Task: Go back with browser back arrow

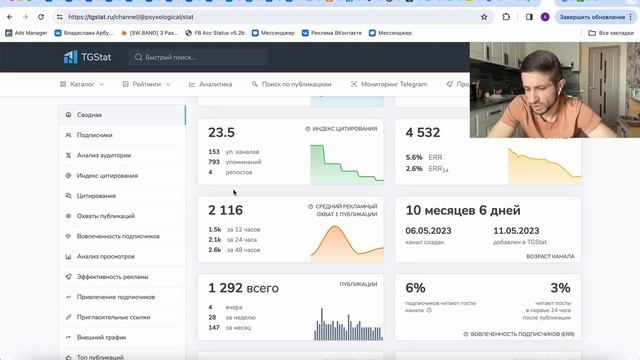Action: (x=10, y=17)
